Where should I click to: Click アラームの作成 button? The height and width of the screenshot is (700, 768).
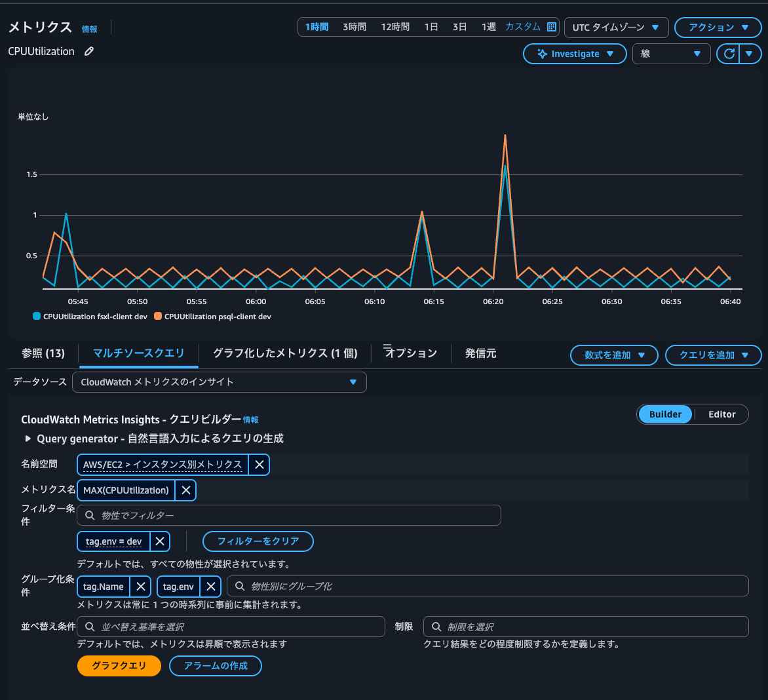[216, 666]
